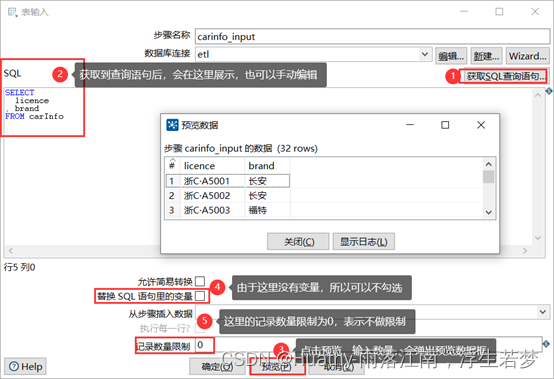Click the 表输入 window title icon
The height and width of the screenshot is (379, 554).
click(12, 12)
